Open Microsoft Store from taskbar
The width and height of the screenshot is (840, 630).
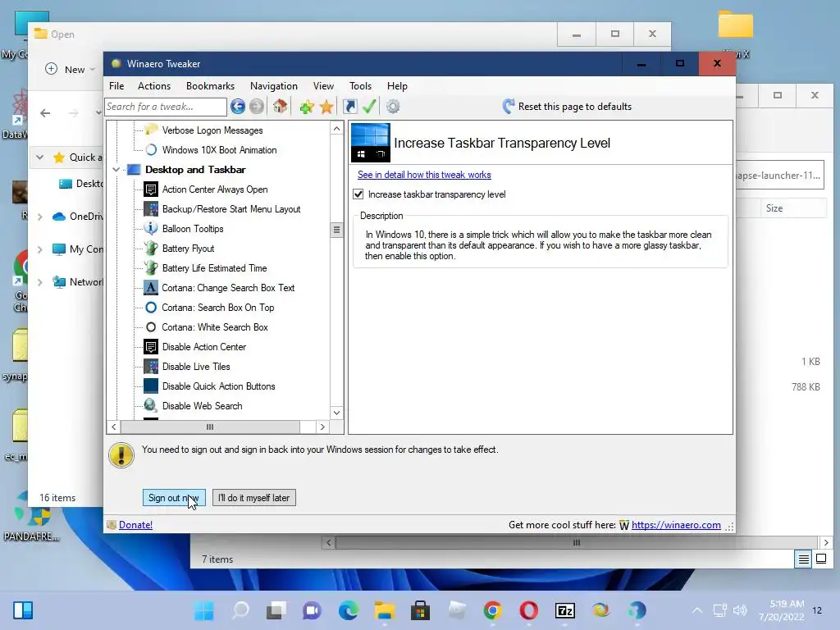click(x=420, y=610)
